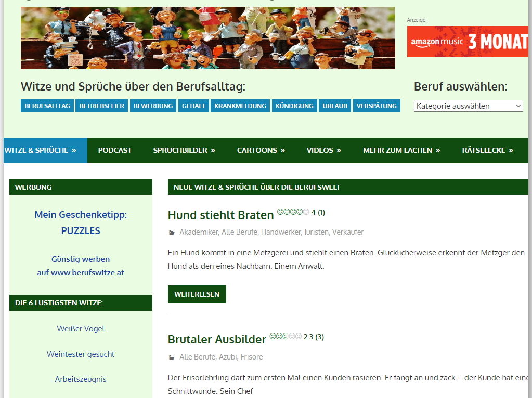Open the Weintester gesucht joke link
Image resolution: width=532 pixels, height=398 pixels.
pyautogui.click(x=81, y=354)
